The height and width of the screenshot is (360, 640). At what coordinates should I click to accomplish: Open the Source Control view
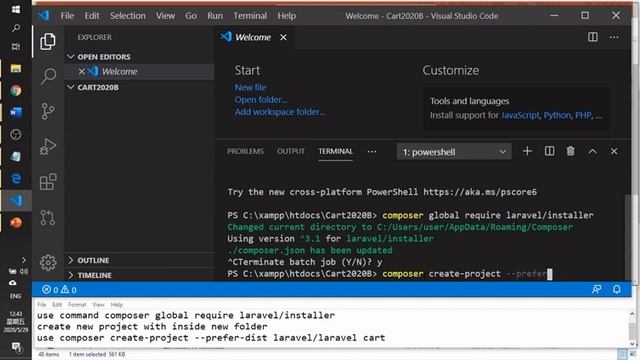48,111
